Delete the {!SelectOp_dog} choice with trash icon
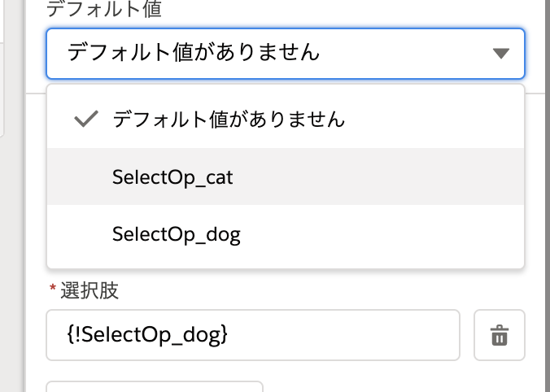 pyautogui.click(x=499, y=335)
